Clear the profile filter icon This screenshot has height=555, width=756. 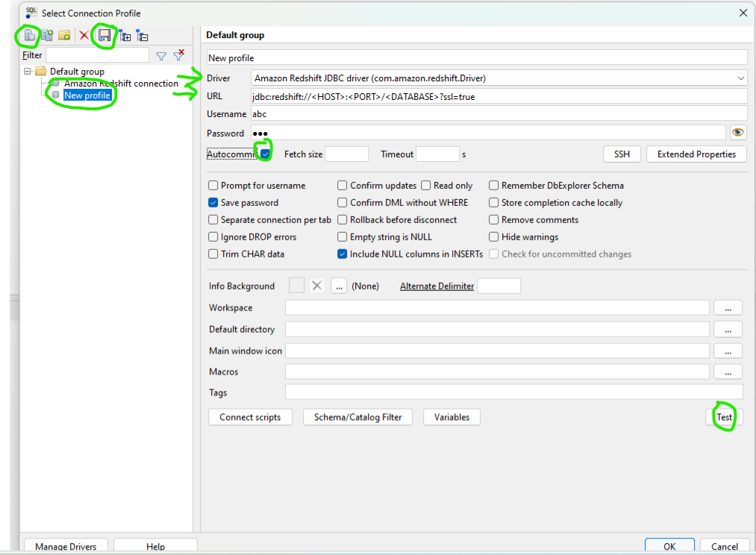(x=178, y=55)
